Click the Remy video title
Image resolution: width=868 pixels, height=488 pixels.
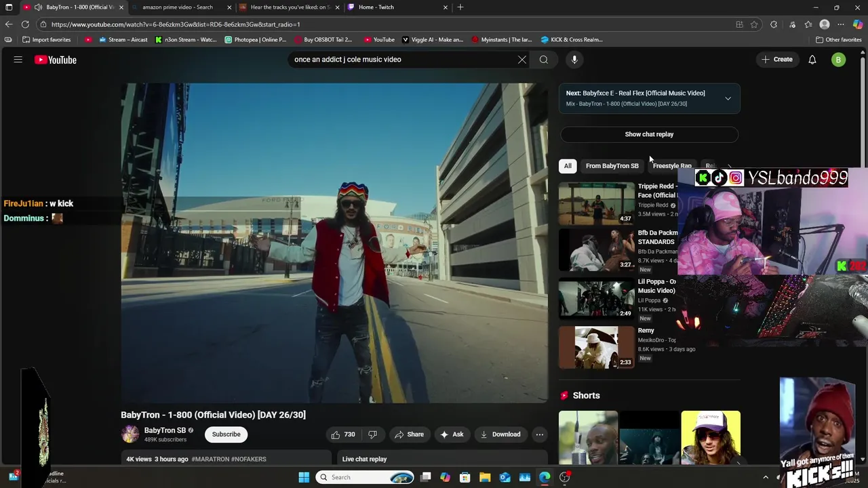(x=646, y=331)
